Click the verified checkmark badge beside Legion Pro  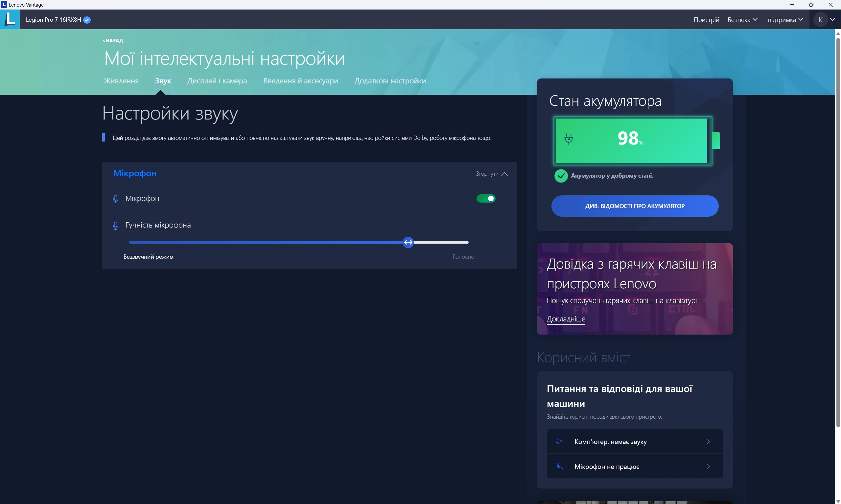(87, 20)
